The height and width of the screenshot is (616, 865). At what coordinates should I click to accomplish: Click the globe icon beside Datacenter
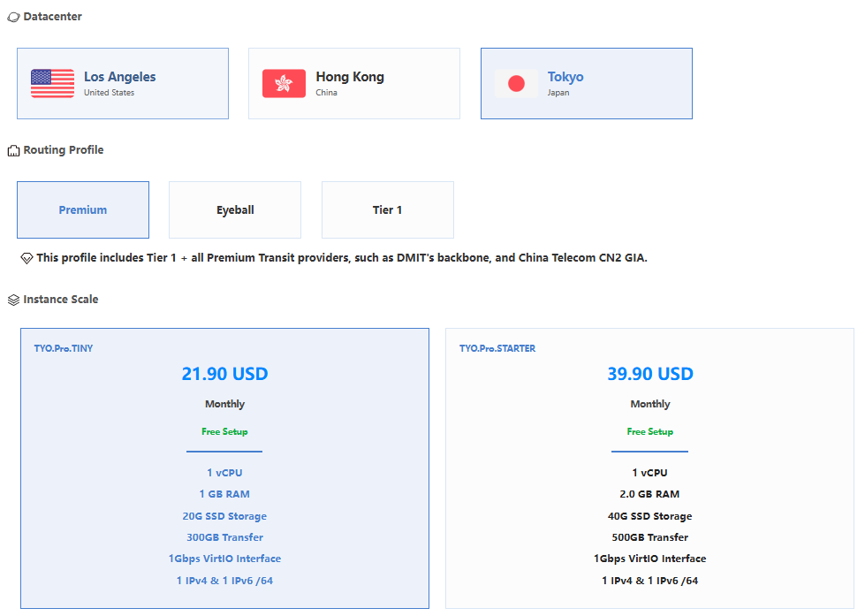(13, 18)
